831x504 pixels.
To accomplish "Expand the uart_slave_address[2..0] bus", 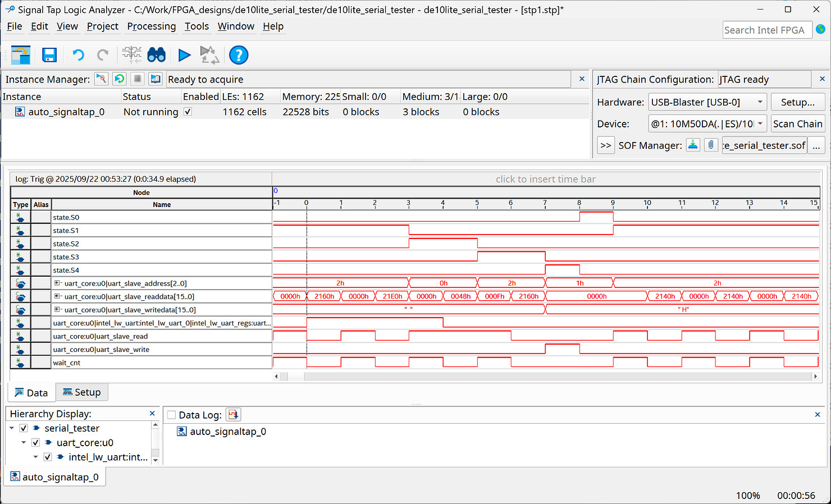I will tap(57, 283).
